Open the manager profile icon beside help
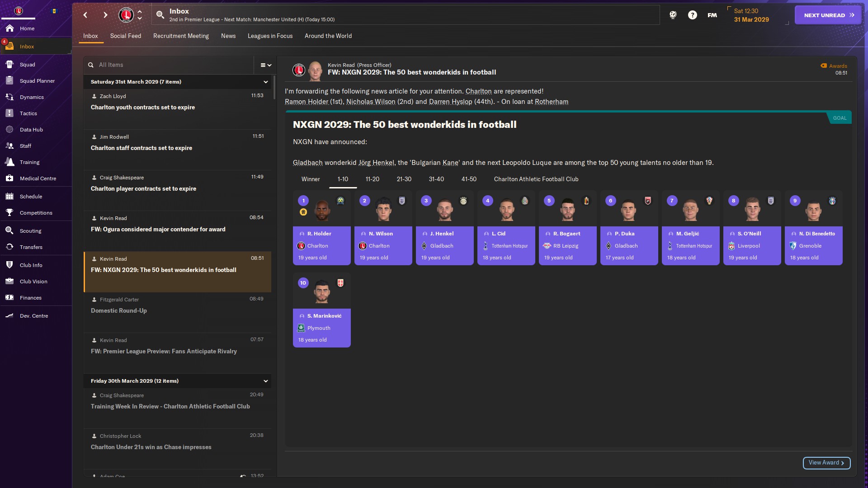 pos(673,15)
